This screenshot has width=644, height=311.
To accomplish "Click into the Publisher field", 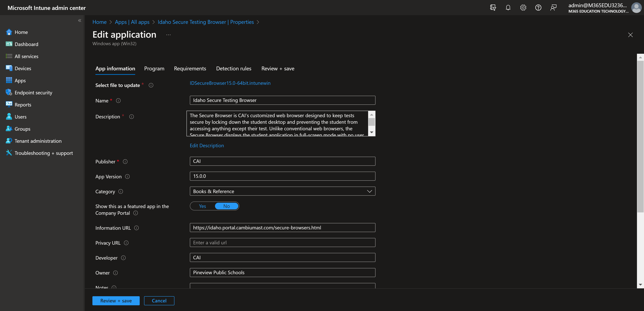I will pos(282,161).
